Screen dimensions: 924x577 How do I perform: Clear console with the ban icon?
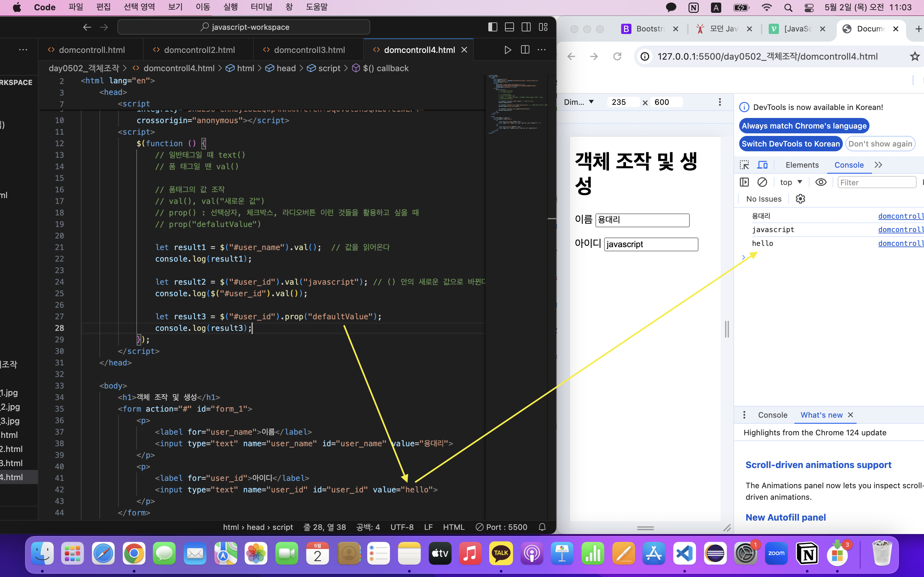[x=762, y=182]
